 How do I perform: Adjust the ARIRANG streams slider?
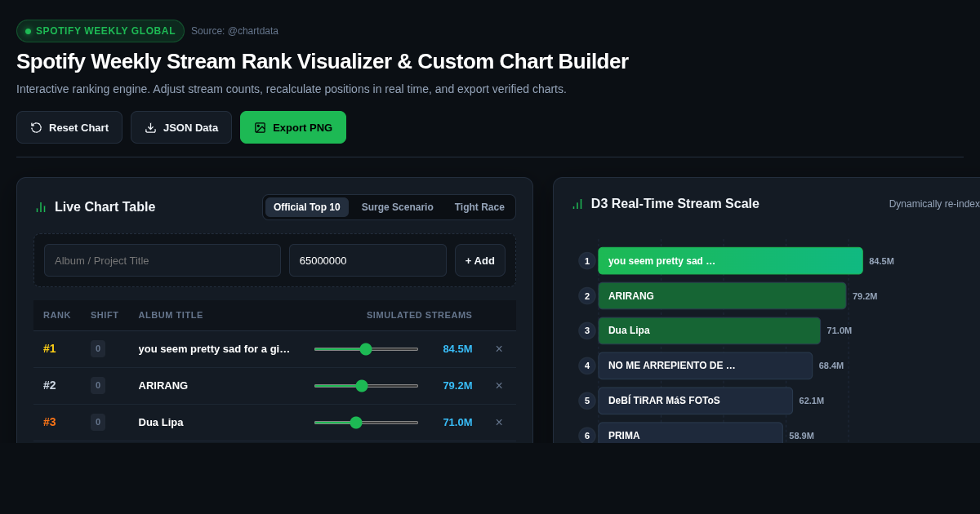point(366,386)
